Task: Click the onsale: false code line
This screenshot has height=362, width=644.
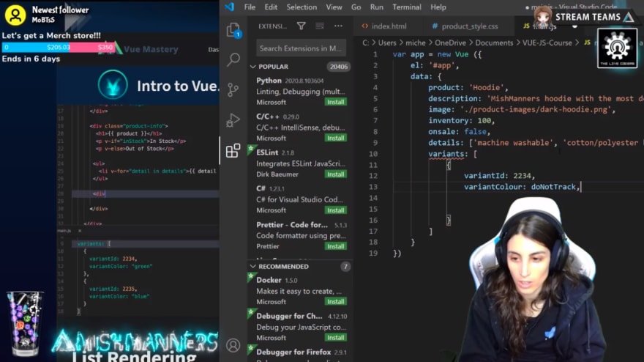Action: coord(459,132)
